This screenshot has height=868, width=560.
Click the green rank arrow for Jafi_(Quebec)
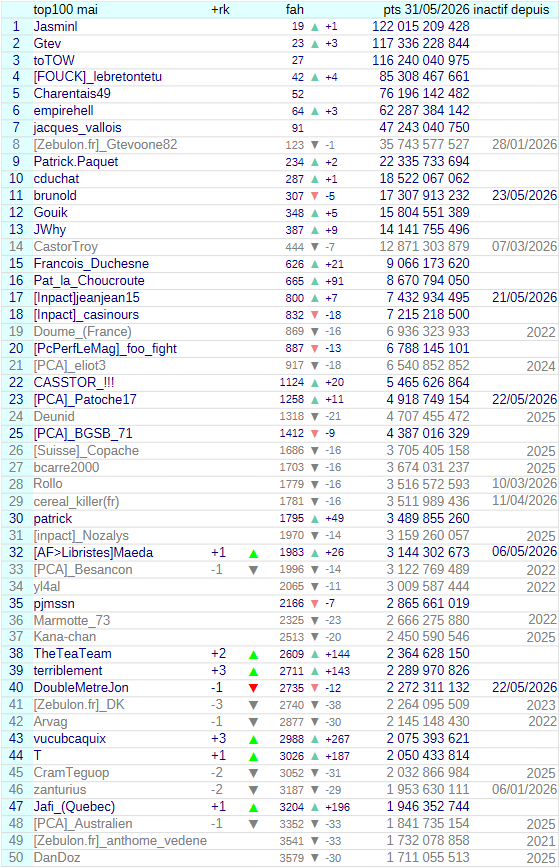[x=253, y=807]
